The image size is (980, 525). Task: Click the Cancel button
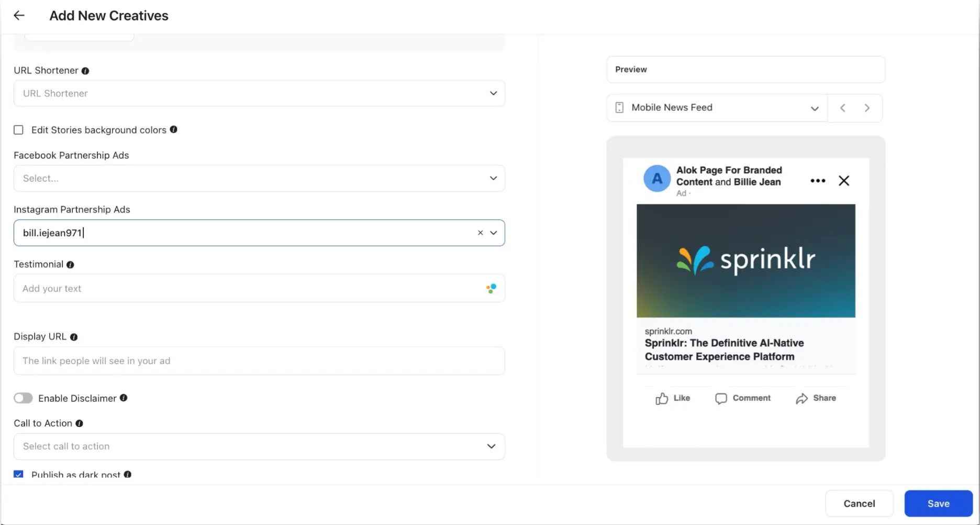859,504
